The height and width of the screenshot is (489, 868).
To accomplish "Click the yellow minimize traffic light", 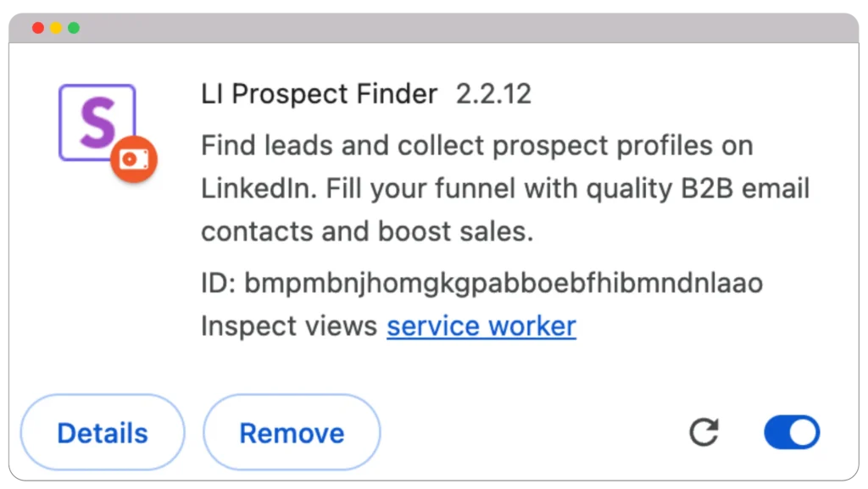I will point(56,27).
